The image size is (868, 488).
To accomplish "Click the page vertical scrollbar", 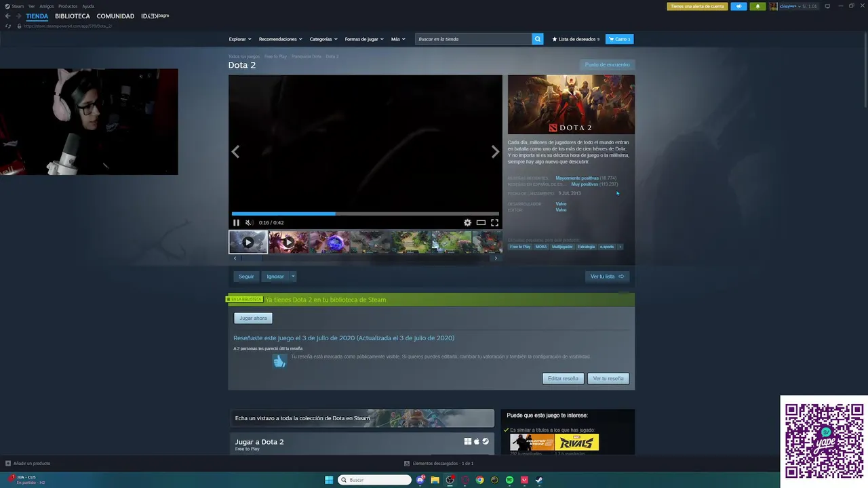I will click(865, 71).
